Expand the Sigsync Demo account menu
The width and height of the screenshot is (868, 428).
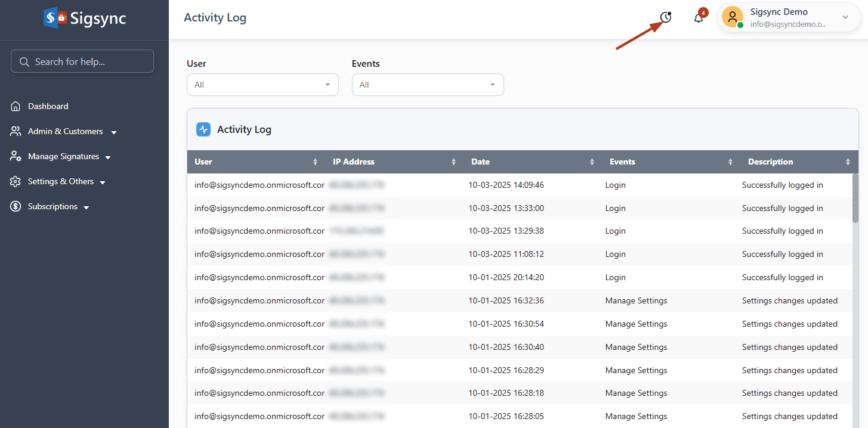pos(845,17)
